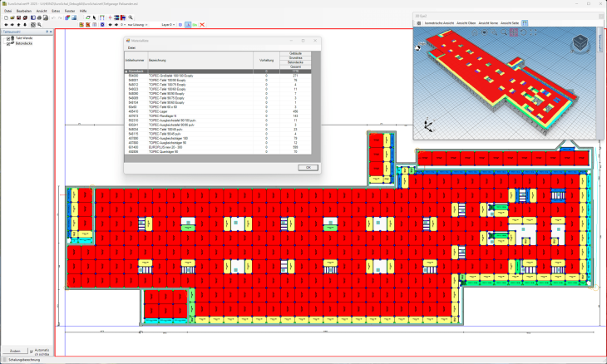This screenshot has height=364, width=607.
Task: Click the Ändern button in left panel
Action: [x=14, y=351]
